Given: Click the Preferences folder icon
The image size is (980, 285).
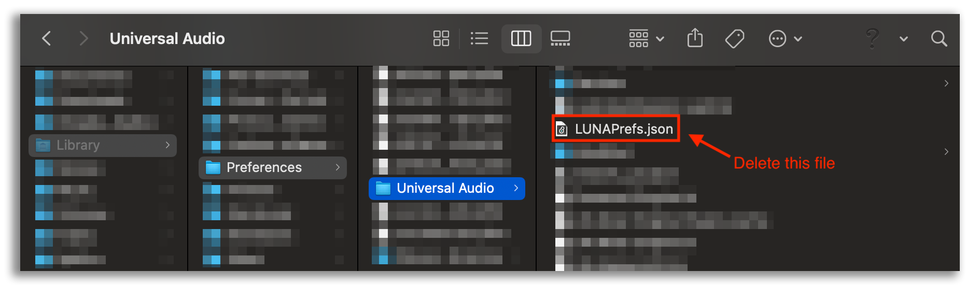Looking at the screenshot, I should [x=213, y=167].
